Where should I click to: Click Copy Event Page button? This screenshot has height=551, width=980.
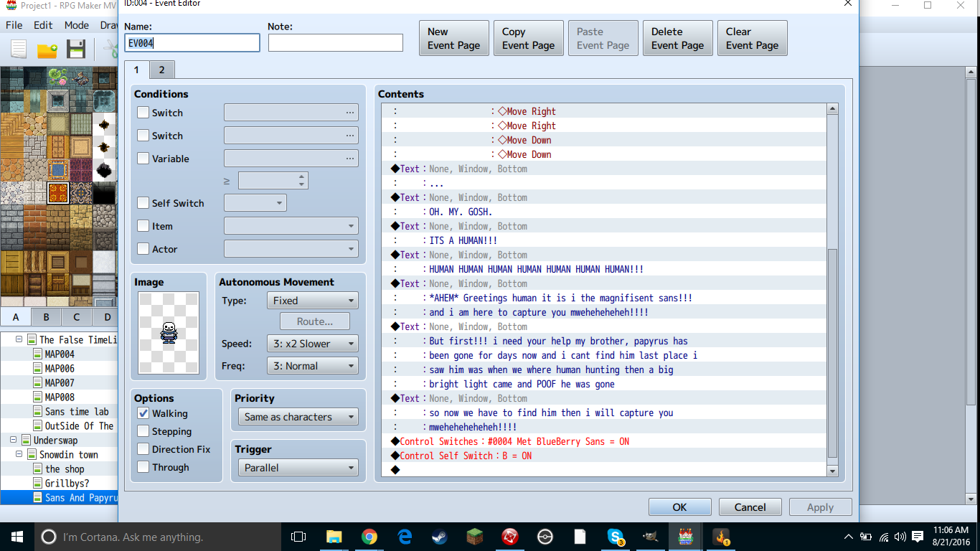tap(529, 38)
